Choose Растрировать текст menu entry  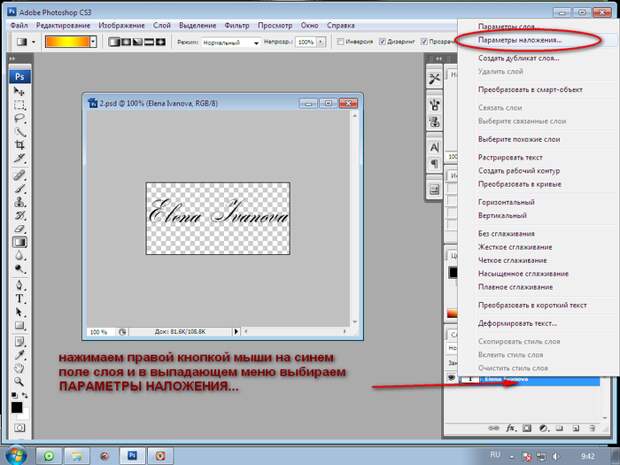point(510,157)
